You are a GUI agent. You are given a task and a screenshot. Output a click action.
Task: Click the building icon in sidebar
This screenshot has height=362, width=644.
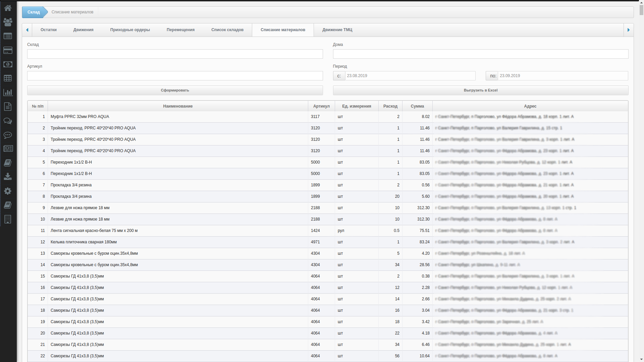8,219
